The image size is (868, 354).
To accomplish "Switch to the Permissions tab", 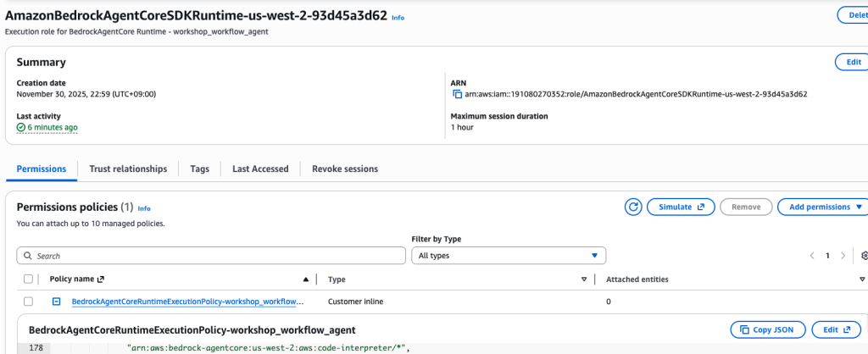I will point(42,169).
